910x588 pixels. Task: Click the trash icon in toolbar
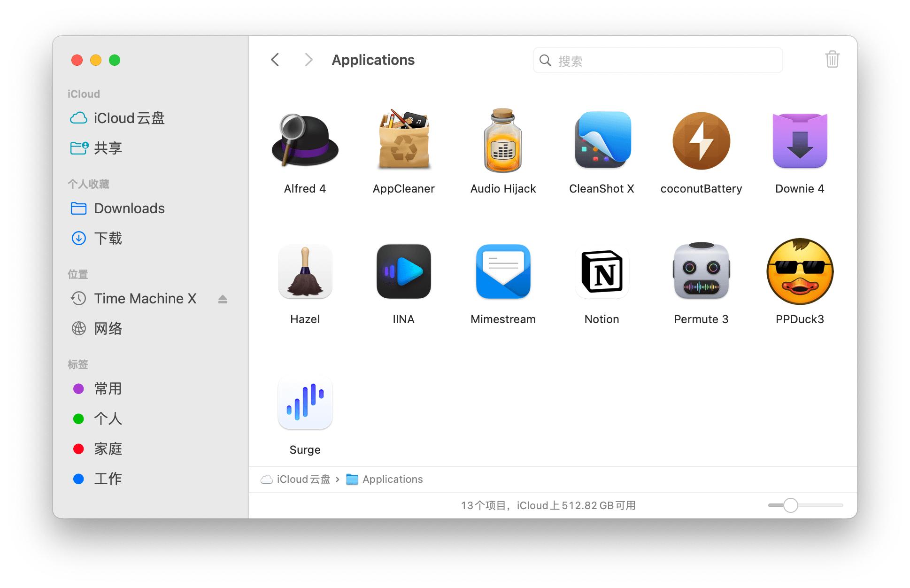832,60
